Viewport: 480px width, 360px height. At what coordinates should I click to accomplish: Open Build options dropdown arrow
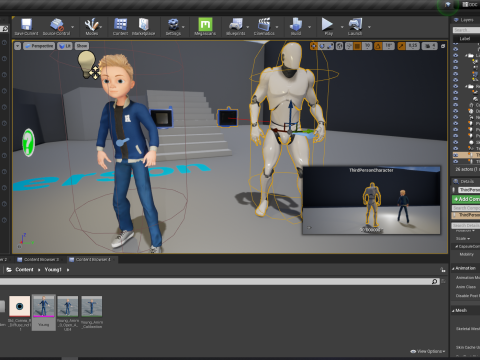pyautogui.click(x=309, y=27)
